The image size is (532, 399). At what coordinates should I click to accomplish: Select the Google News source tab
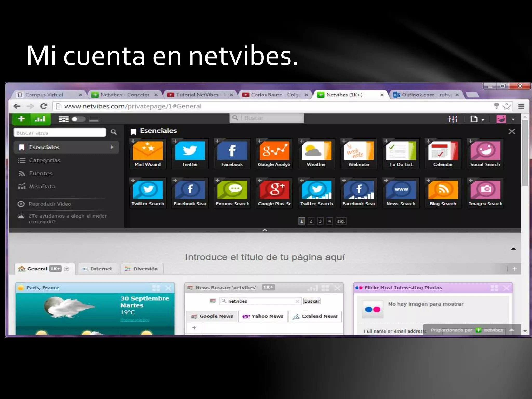click(x=212, y=316)
